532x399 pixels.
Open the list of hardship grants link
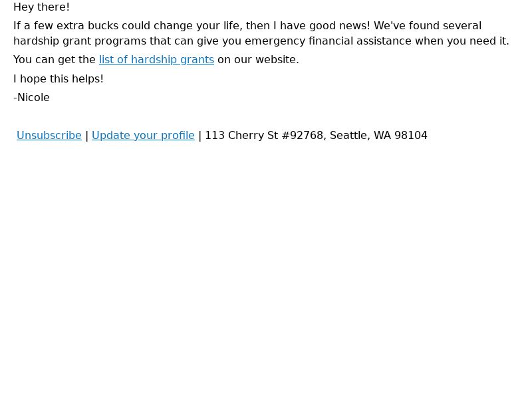click(x=156, y=60)
